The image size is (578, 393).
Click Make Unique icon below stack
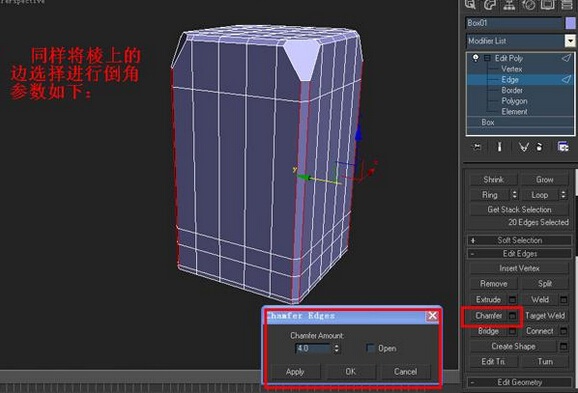point(523,147)
